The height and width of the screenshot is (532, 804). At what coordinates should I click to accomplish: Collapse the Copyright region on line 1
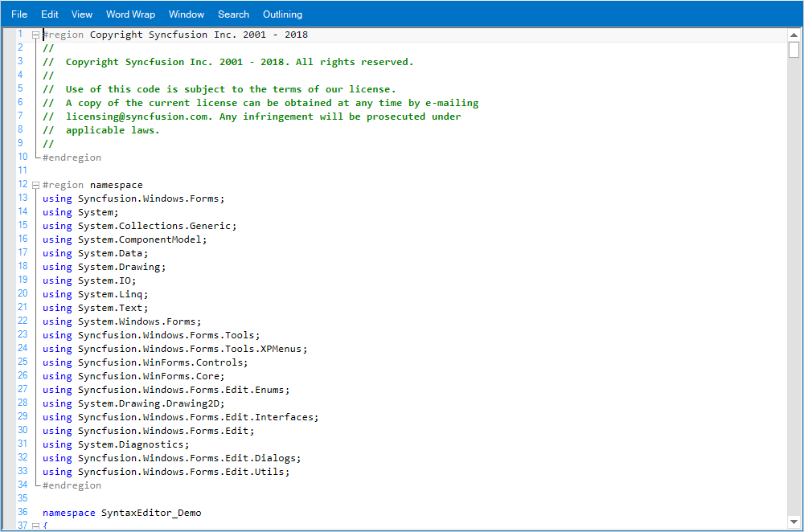point(35,35)
